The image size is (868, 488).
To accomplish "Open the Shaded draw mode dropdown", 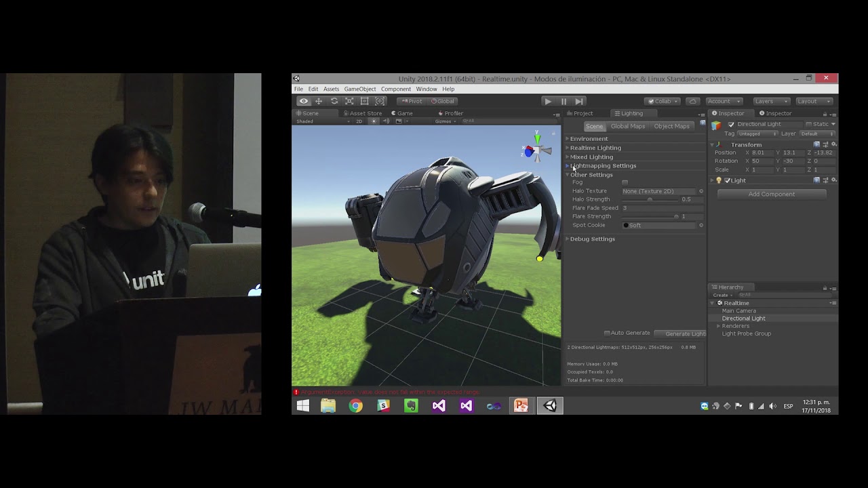I will click(323, 121).
